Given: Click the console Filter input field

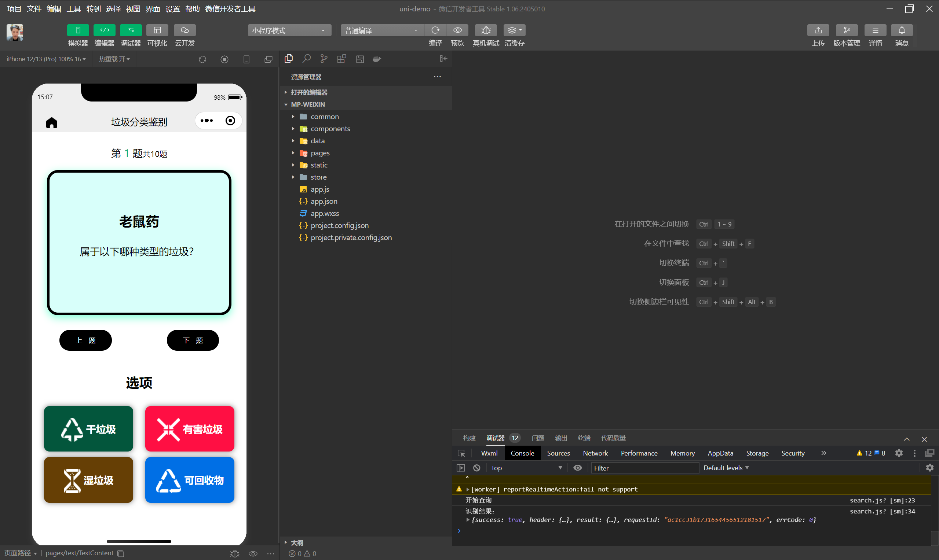Looking at the screenshot, I should click(x=644, y=468).
